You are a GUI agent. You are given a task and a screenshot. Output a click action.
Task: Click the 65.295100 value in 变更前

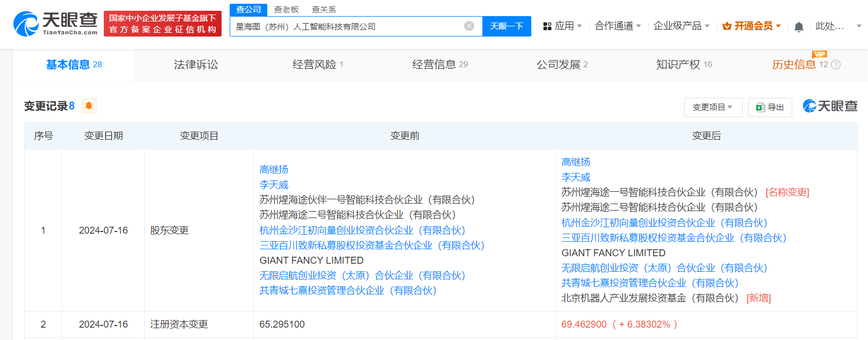[282, 324]
